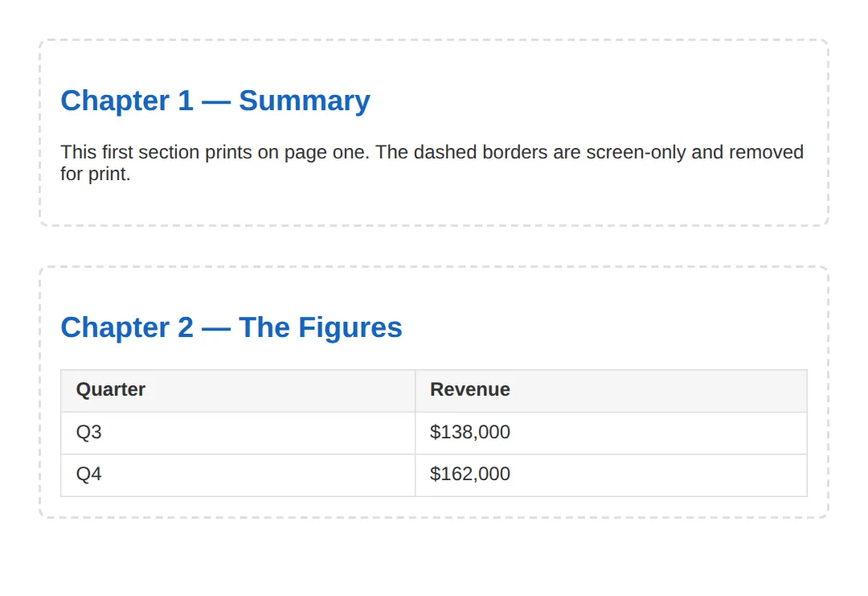Click the Q4 table cell
868x596 pixels.
click(x=238, y=475)
